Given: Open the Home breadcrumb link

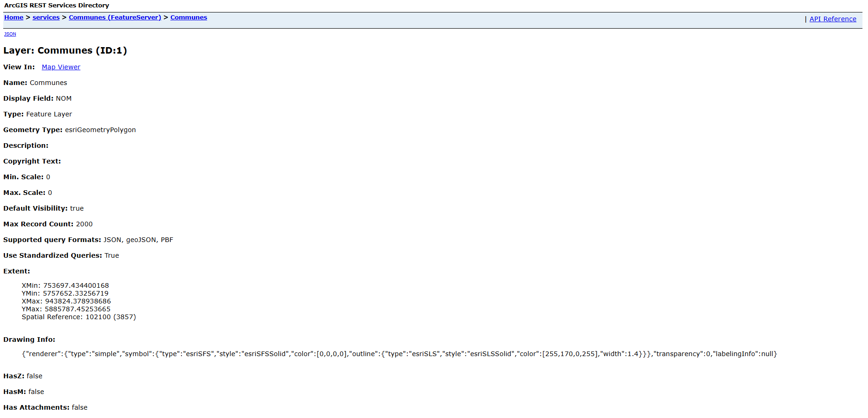Looking at the screenshot, I should (x=13, y=18).
